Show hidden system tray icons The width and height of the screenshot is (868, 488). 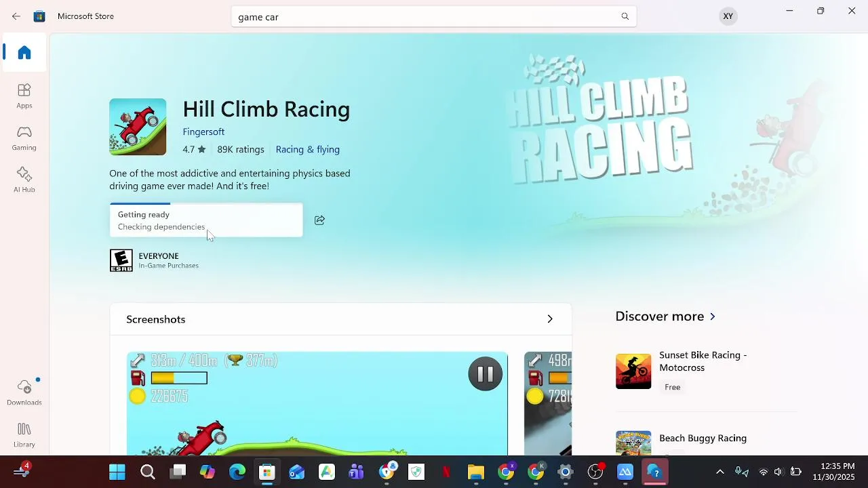coord(720,472)
